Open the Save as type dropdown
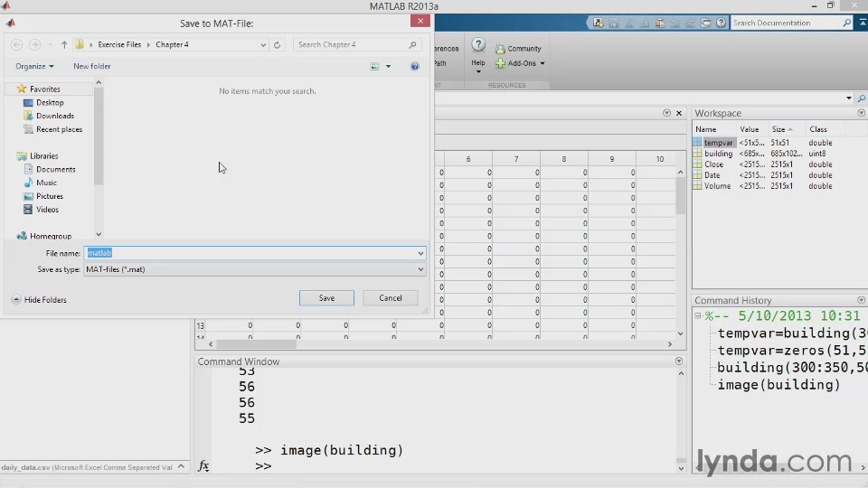868x488 pixels. (420, 269)
